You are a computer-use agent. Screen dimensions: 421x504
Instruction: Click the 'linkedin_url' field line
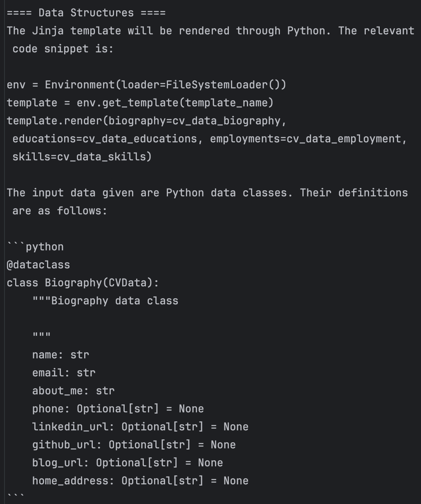[140, 427]
